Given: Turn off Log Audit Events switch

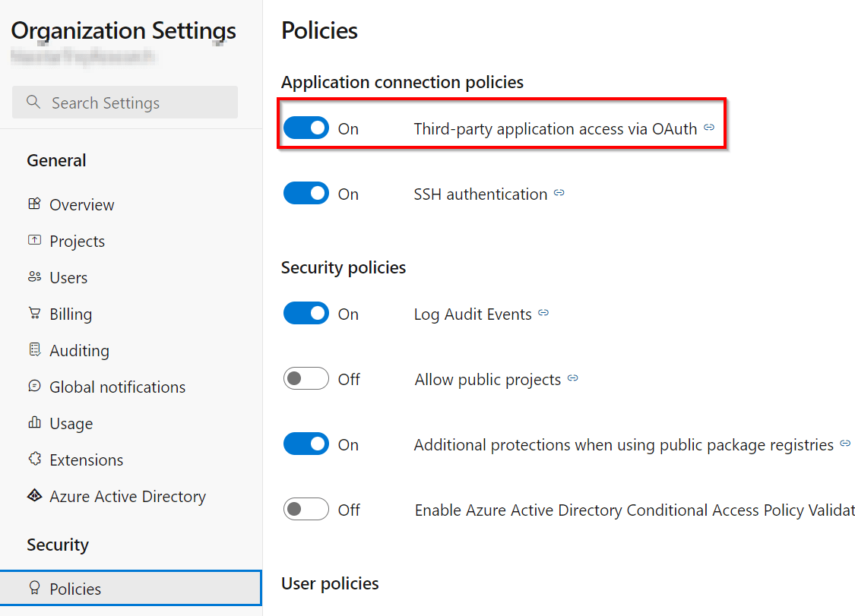Looking at the screenshot, I should tap(306, 314).
